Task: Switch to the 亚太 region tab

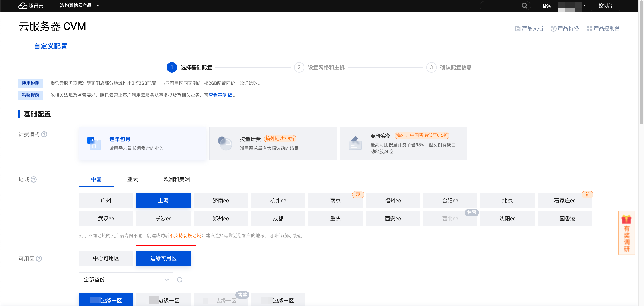Action: (x=132, y=179)
